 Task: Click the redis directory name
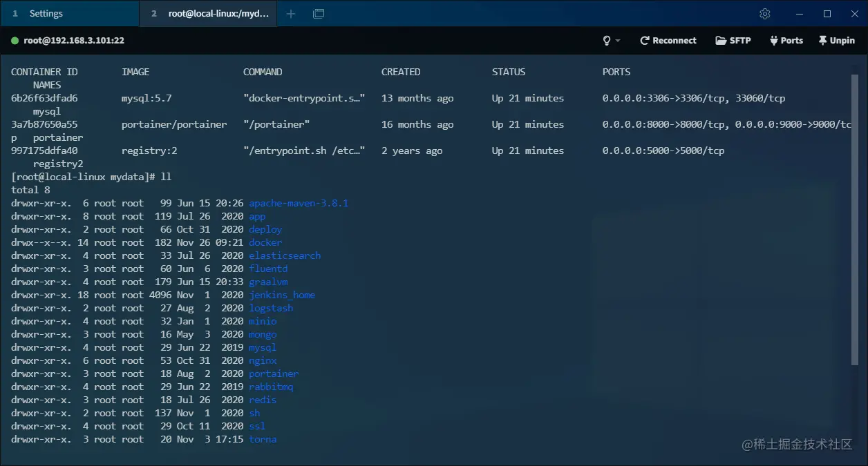click(x=263, y=400)
